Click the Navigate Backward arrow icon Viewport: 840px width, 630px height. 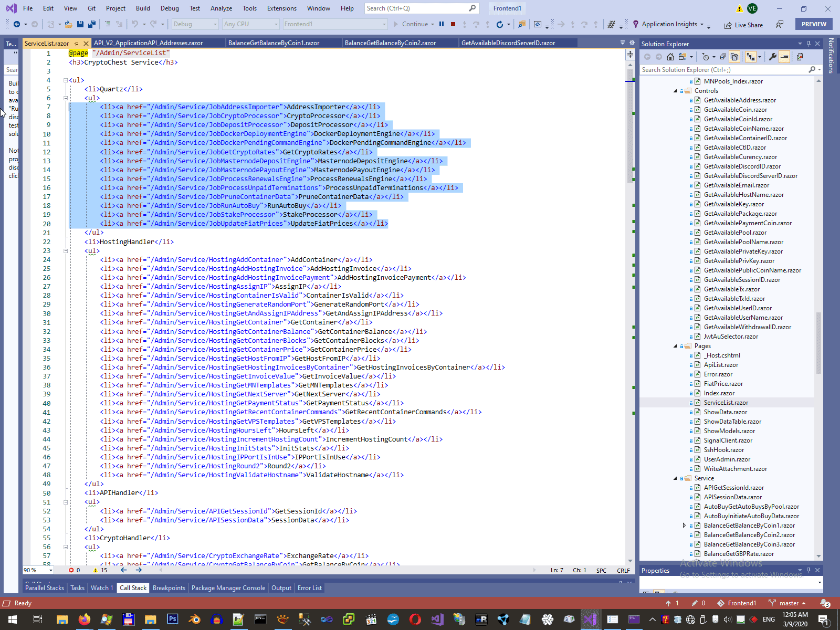(x=17, y=24)
